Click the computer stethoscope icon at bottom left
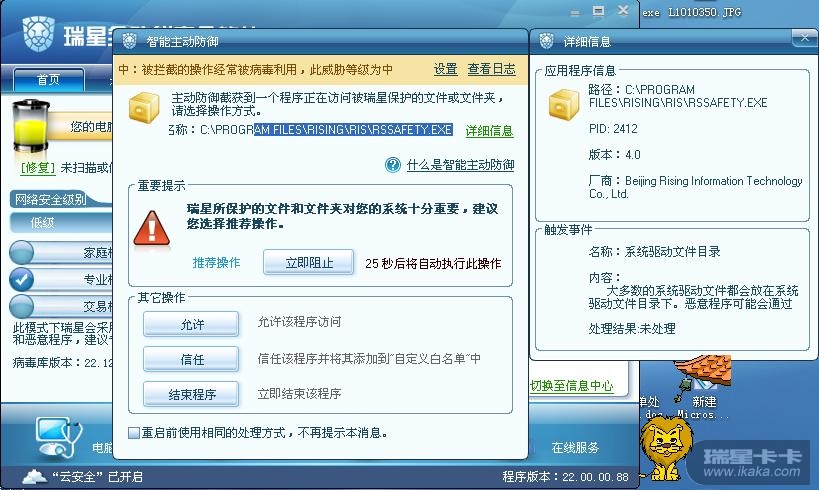This screenshot has width=819, height=490. pyautogui.click(x=60, y=437)
